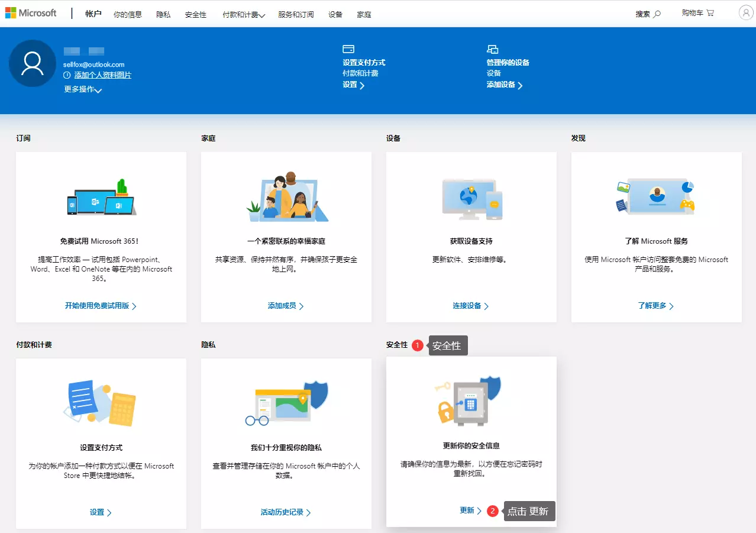Click the account avatar icon top right
The width and height of the screenshot is (756, 533).
tap(745, 13)
